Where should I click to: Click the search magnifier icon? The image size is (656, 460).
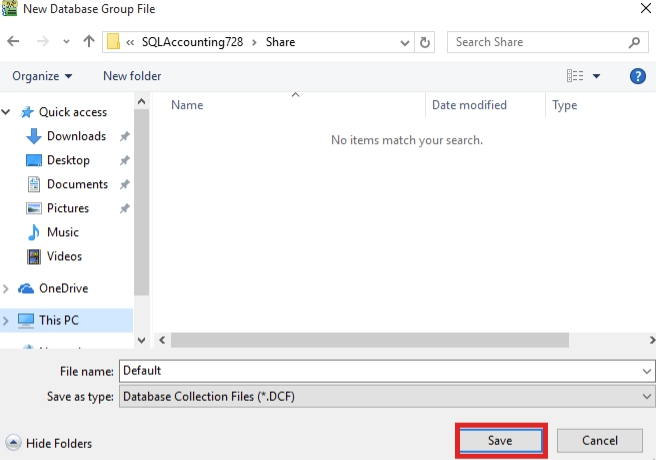(x=634, y=42)
